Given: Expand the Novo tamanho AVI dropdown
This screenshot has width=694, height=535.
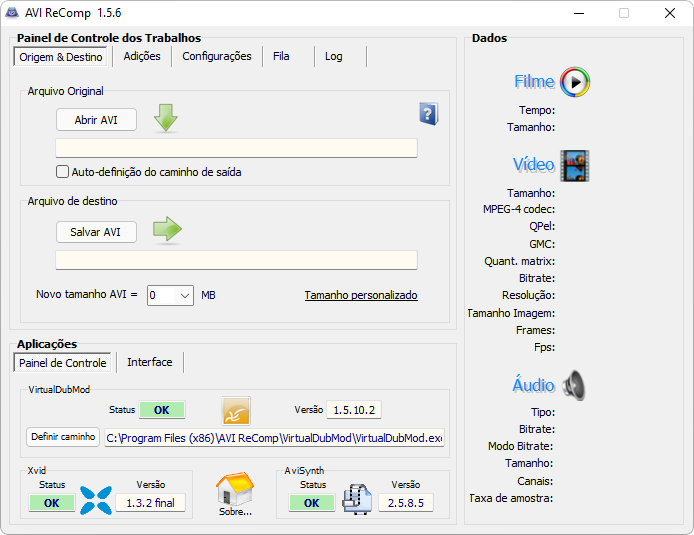Looking at the screenshot, I should coord(184,296).
